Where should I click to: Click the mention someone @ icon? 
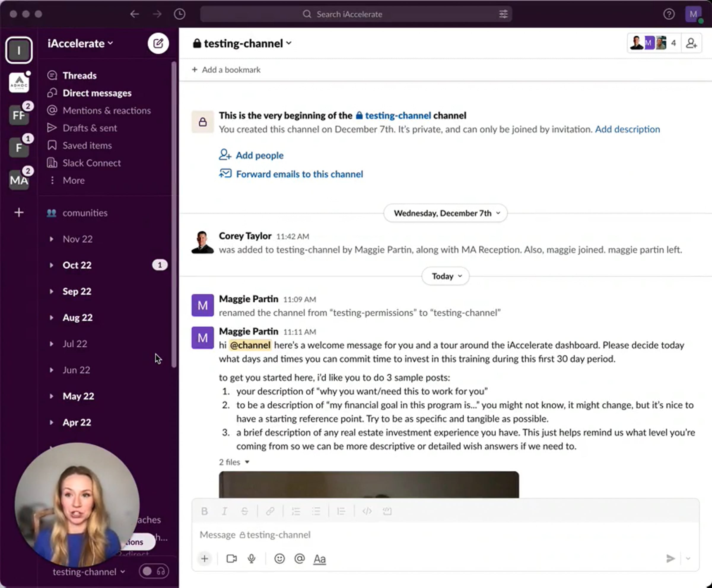click(299, 559)
